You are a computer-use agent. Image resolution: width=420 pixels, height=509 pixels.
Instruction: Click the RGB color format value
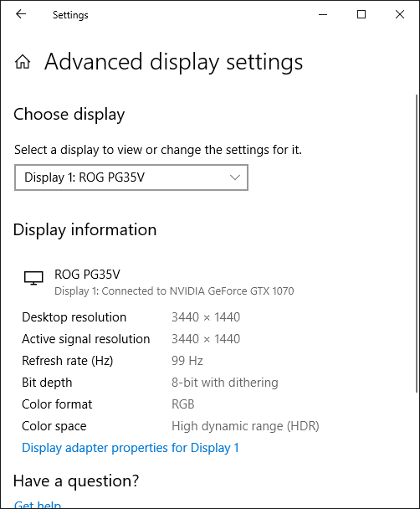coord(183,404)
